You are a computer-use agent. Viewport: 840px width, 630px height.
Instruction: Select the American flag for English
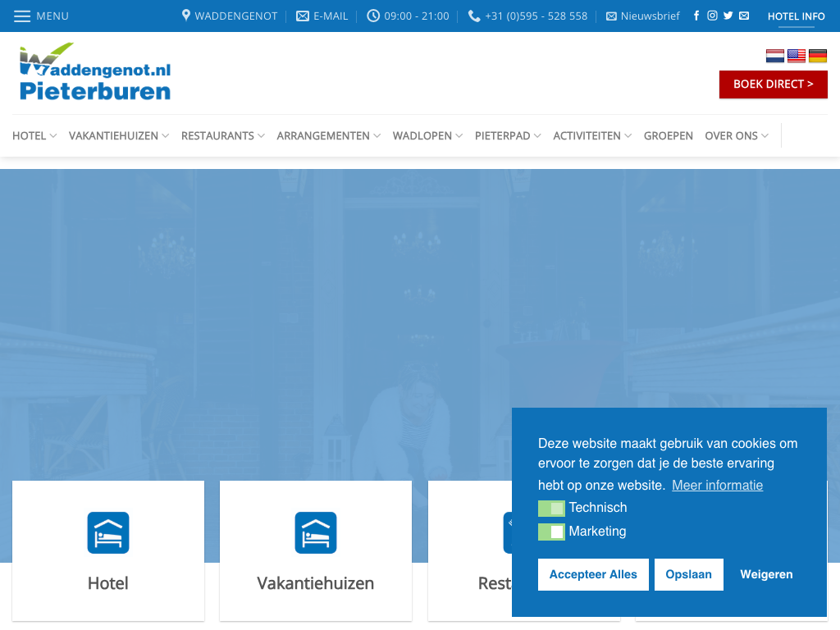797,56
